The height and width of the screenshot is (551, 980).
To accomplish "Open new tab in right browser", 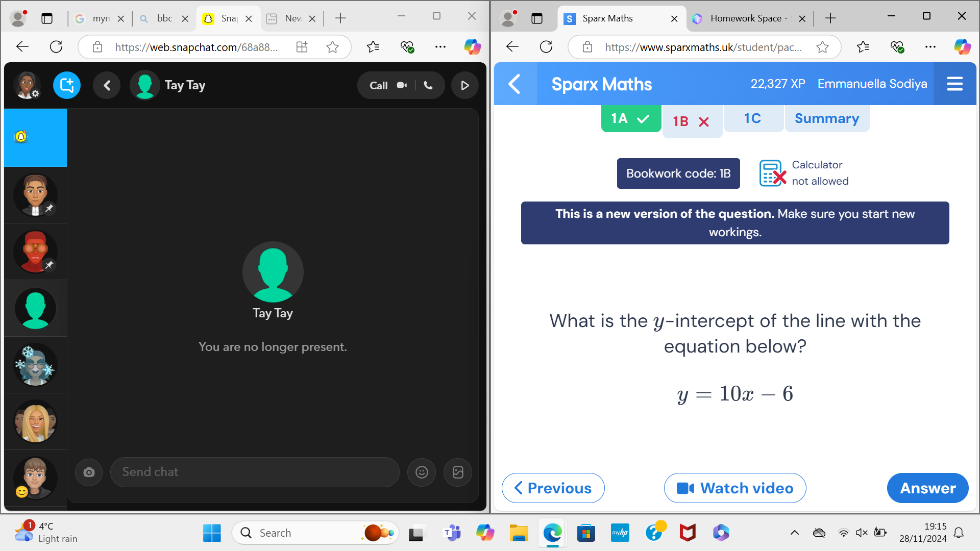I will (830, 18).
